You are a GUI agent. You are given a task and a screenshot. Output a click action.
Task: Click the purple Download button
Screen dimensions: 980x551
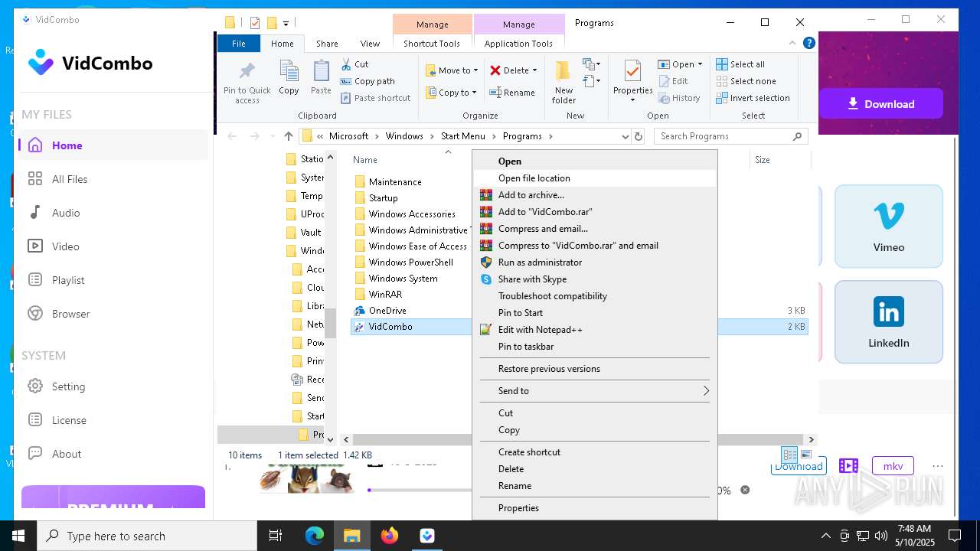coord(880,104)
